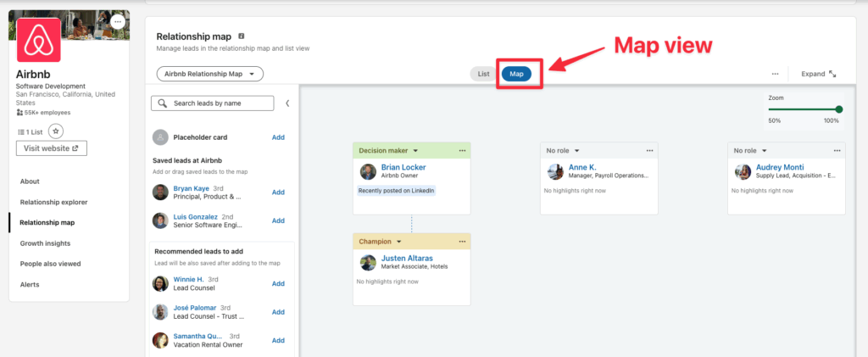Image resolution: width=868 pixels, height=357 pixels.
Task: Open Bryan Kaye's name link in saved leads
Action: point(191,188)
